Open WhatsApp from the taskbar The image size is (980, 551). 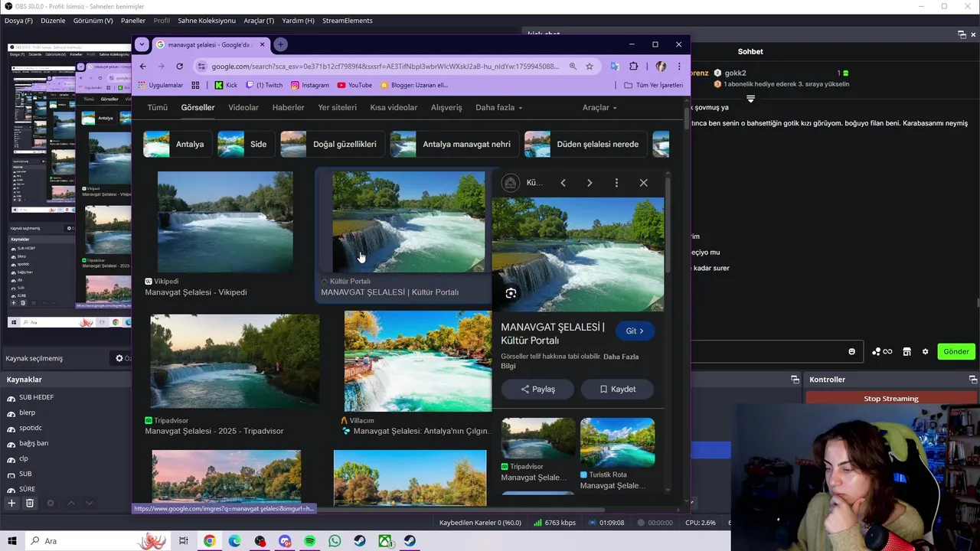[335, 541]
